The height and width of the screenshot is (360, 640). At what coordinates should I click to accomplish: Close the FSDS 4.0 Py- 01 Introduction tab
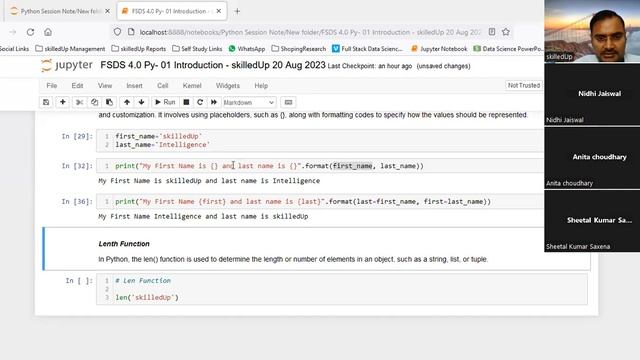pyautogui.click(x=219, y=11)
